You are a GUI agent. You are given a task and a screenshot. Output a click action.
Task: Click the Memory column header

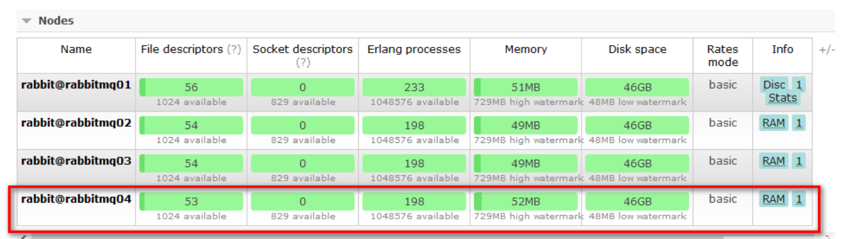[x=525, y=50]
